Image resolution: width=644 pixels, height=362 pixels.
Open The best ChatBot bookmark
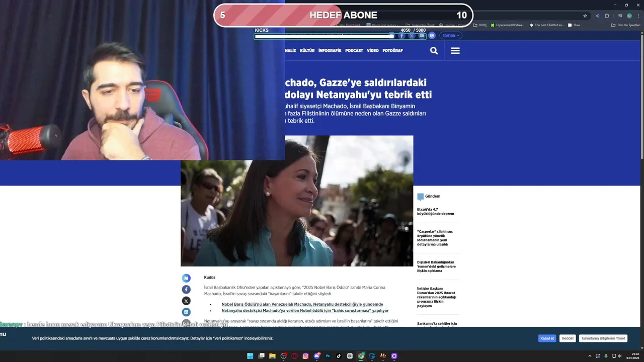[547, 25]
